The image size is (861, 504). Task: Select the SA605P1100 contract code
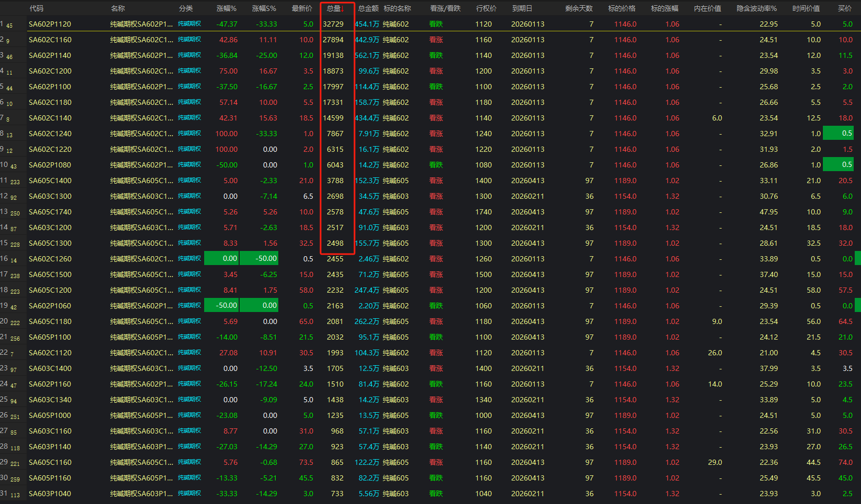pos(50,337)
